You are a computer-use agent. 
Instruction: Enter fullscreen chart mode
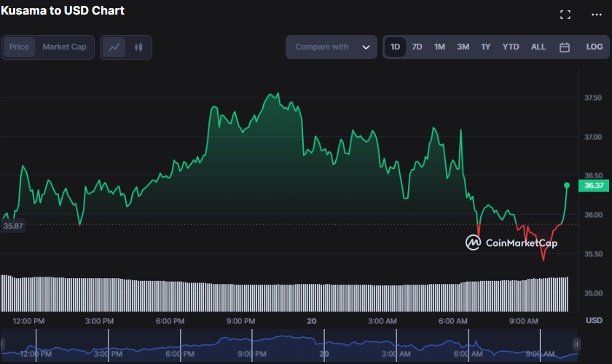point(565,15)
